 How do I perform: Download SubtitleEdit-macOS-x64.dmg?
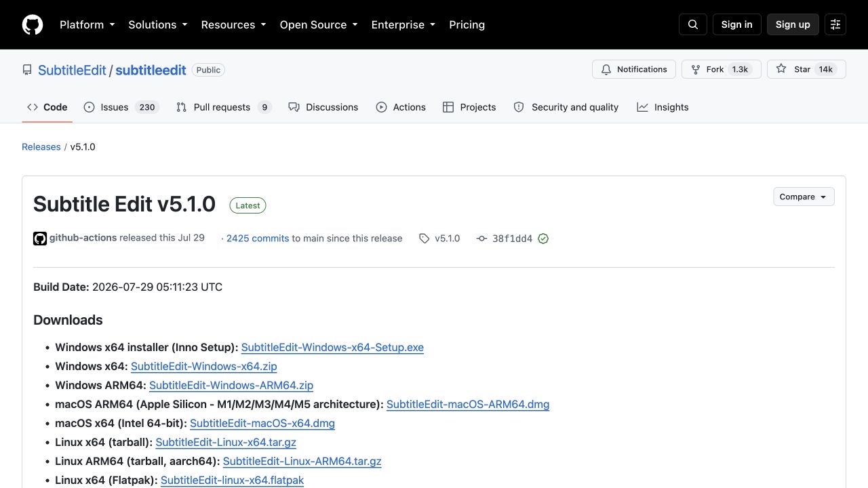262,423
